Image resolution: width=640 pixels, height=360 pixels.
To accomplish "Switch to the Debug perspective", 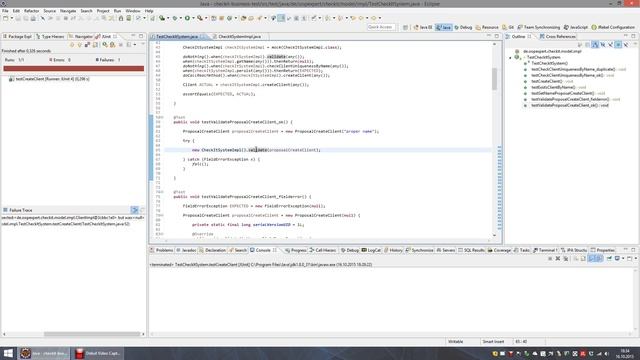I will tap(463, 27).
